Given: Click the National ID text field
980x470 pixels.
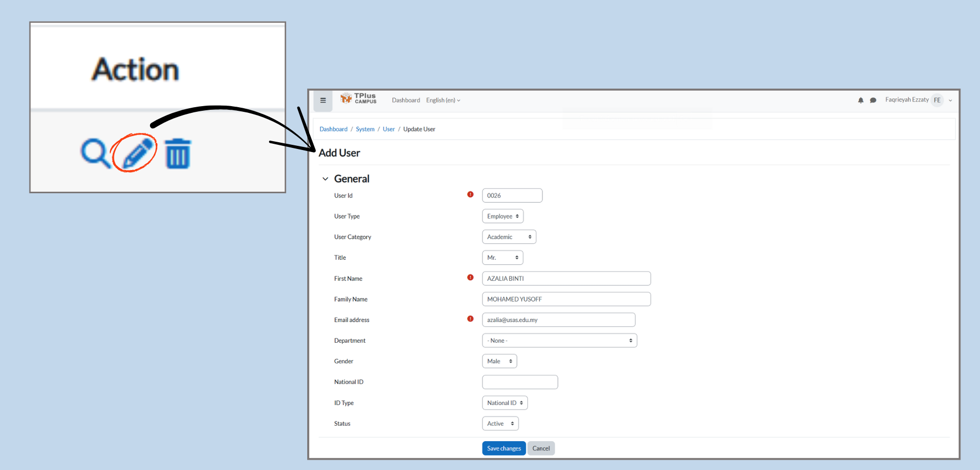Looking at the screenshot, I should pyautogui.click(x=520, y=382).
